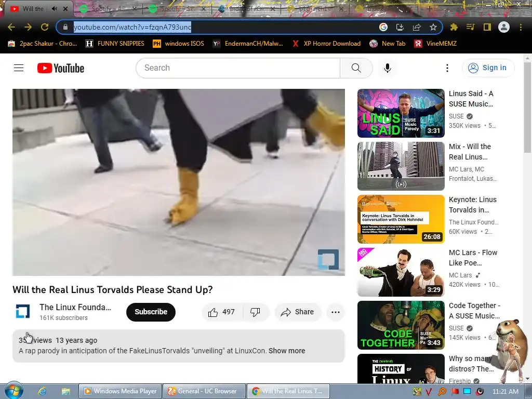Share the video

pyautogui.click(x=298, y=312)
